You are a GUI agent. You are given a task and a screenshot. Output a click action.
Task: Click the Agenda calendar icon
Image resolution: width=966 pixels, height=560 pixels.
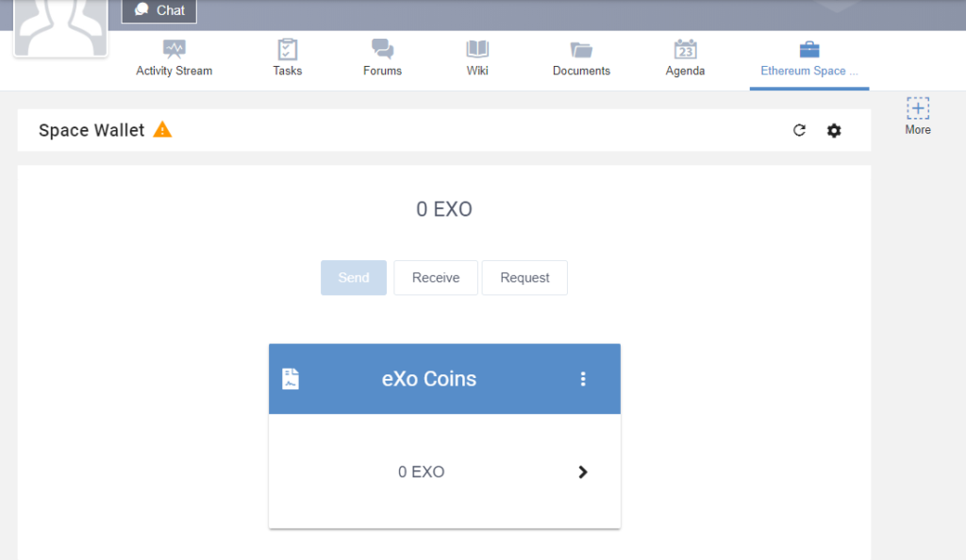[x=685, y=49]
